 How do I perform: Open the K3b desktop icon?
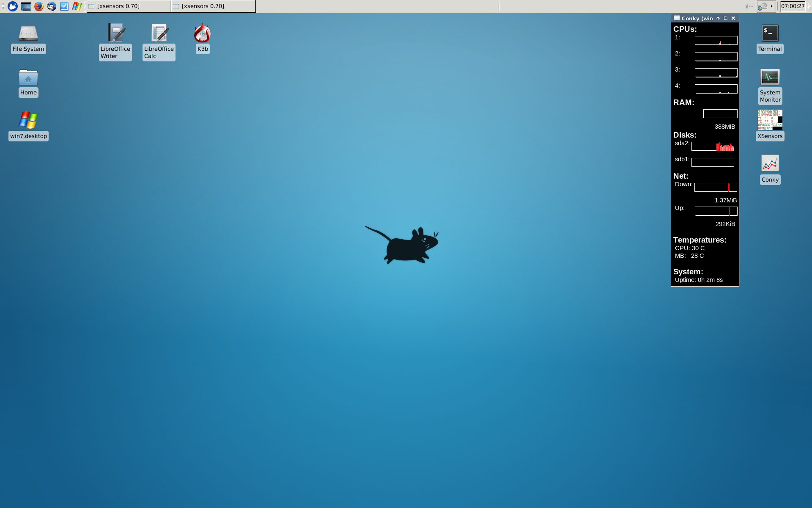click(203, 34)
